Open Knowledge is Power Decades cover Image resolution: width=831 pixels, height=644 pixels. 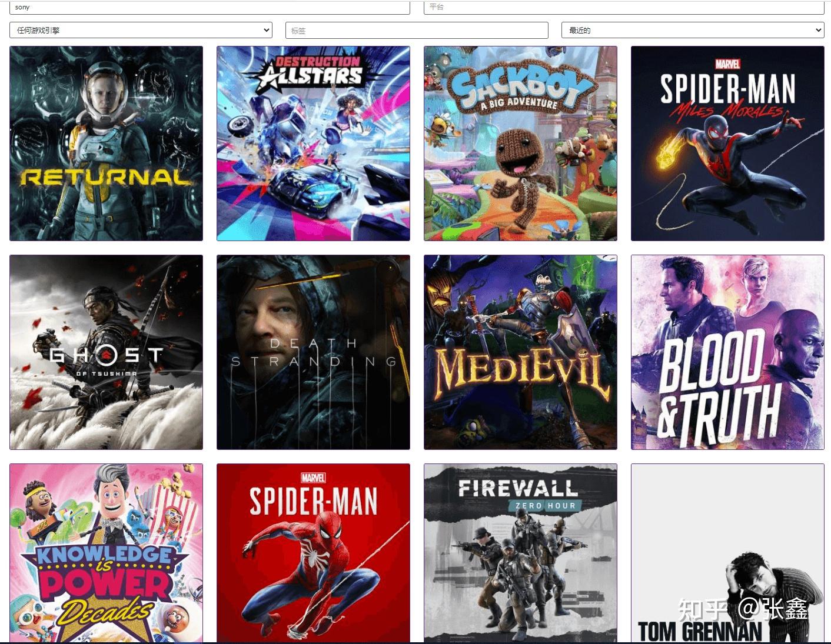click(x=106, y=553)
